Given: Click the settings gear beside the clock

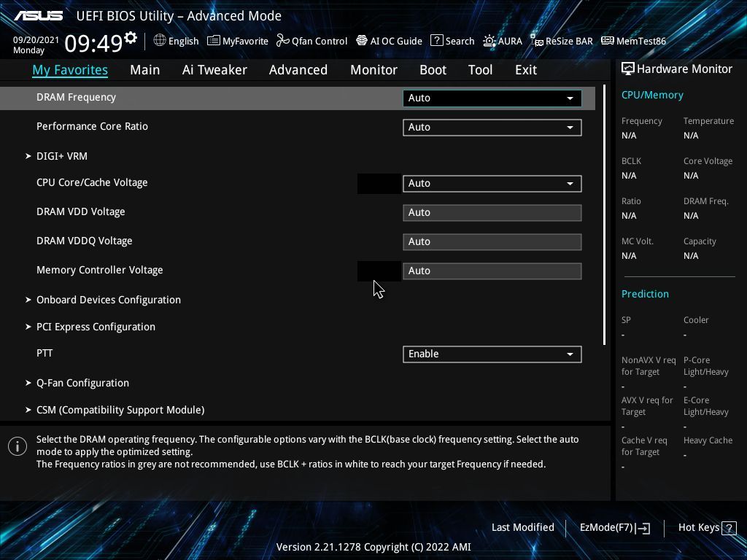Looking at the screenshot, I should coord(131,37).
